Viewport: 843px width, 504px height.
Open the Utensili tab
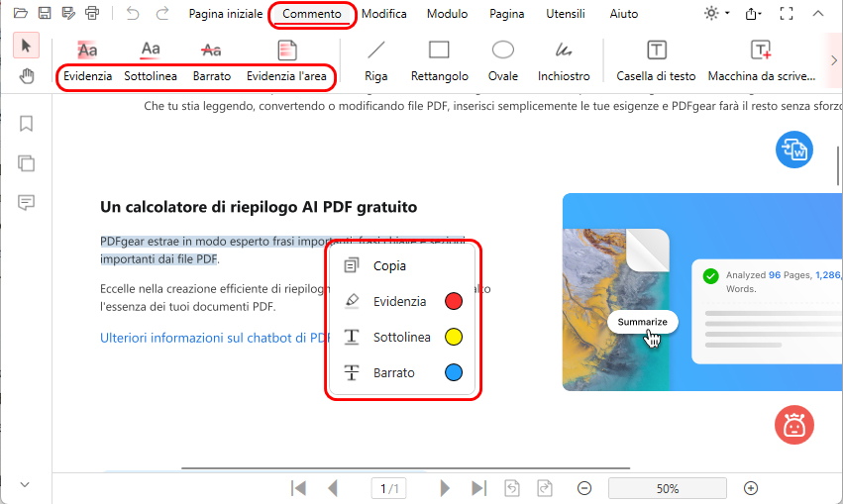(565, 14)
